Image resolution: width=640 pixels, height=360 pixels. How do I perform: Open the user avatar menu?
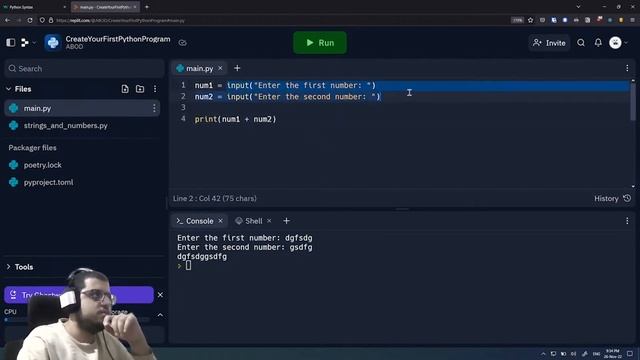coord(615,43)
